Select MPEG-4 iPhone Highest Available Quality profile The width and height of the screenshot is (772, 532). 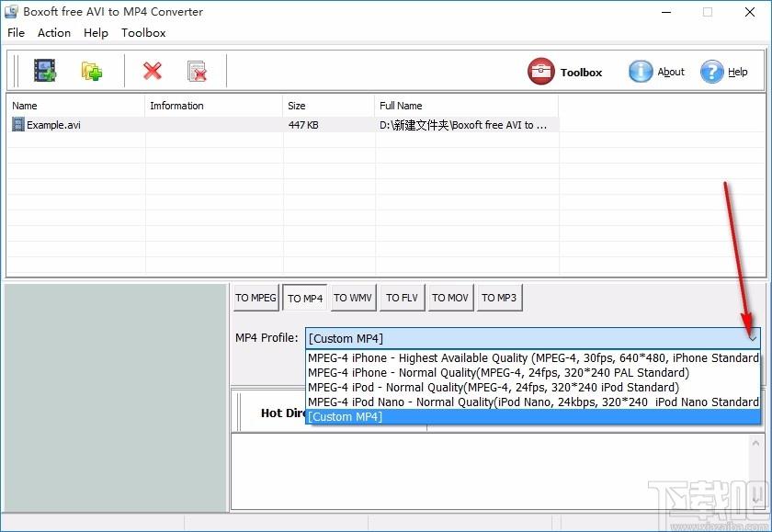click(533, 357)
